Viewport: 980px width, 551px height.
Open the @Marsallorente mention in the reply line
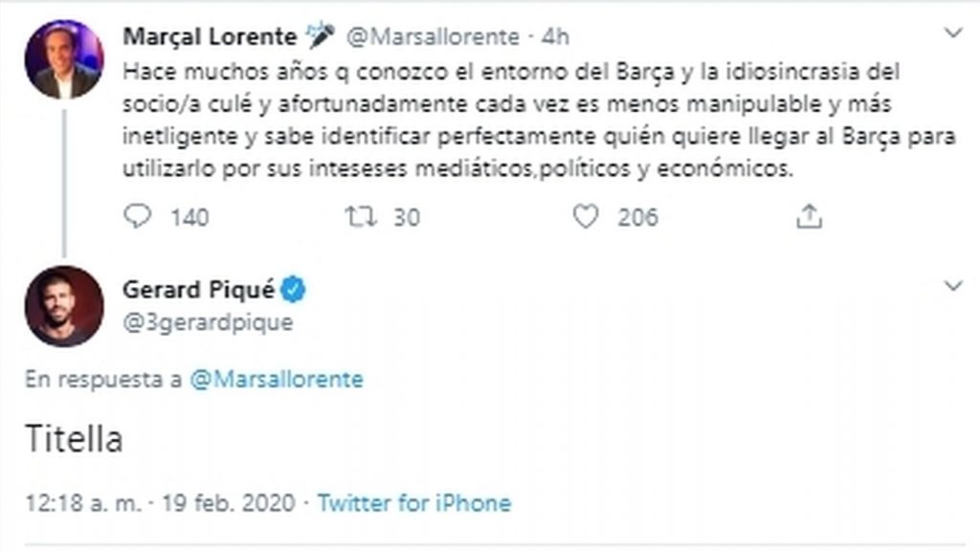[x=278, y=379]
